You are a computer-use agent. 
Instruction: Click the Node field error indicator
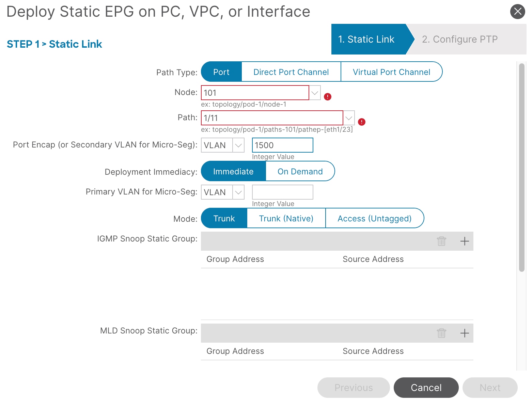328,97
